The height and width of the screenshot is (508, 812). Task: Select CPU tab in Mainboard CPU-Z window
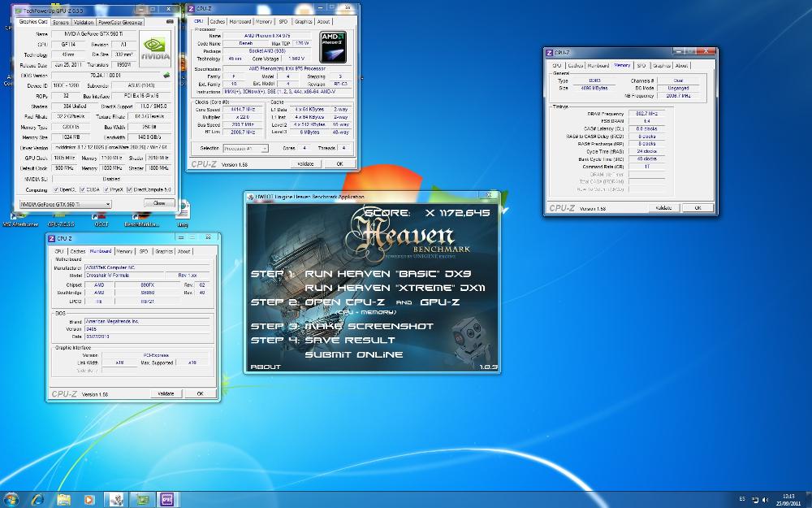pos(59,251)
